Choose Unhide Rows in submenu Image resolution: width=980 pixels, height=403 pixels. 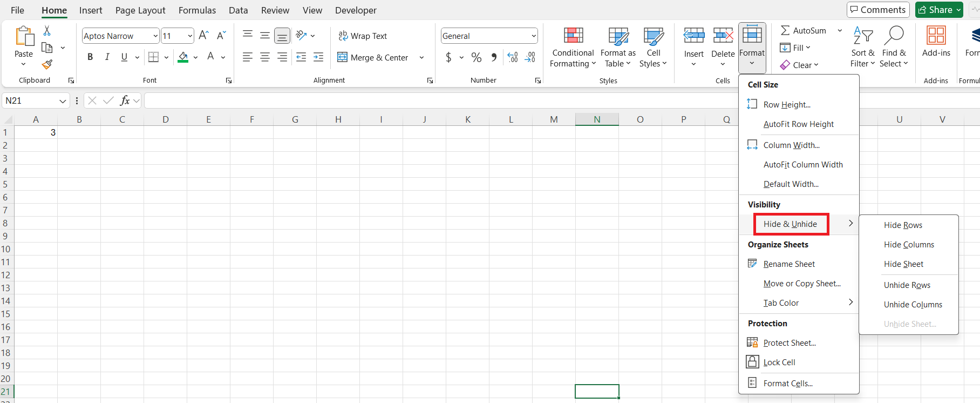pyautogui.click(x=909, y=285)
